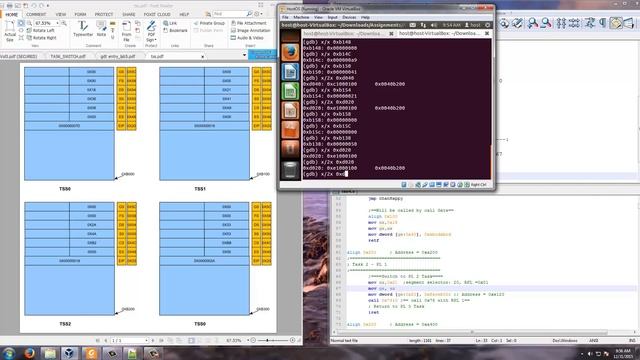
Task: Click the network indicator in Ubuntu top panel
Action: point(423,25)
